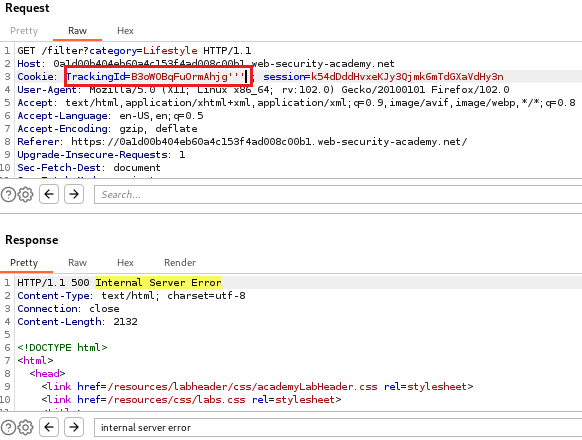Switch Response view to Raw tab
The width and height of the screenshot is (582, 440).
77,263
